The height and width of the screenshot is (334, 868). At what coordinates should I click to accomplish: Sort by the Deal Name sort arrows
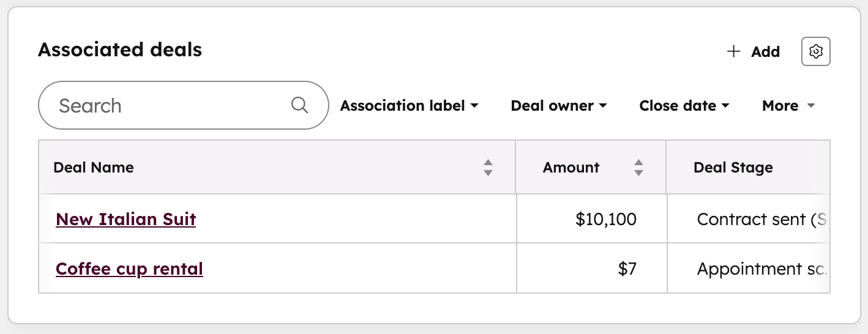point(488,168)
